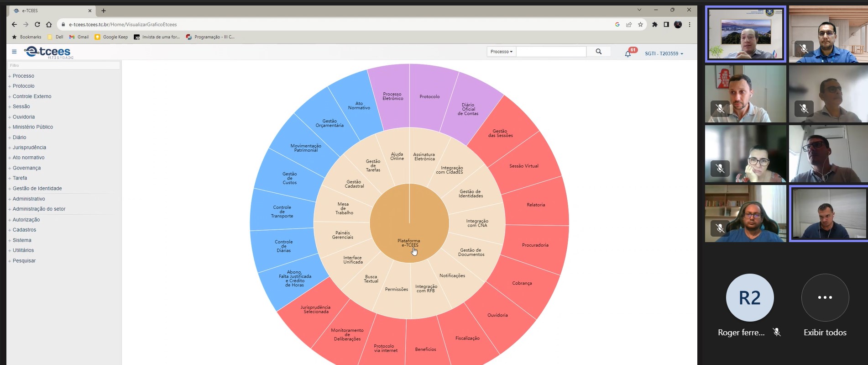Click the browser forward arrow
The image size is (868, 365).
pos(26,25)
